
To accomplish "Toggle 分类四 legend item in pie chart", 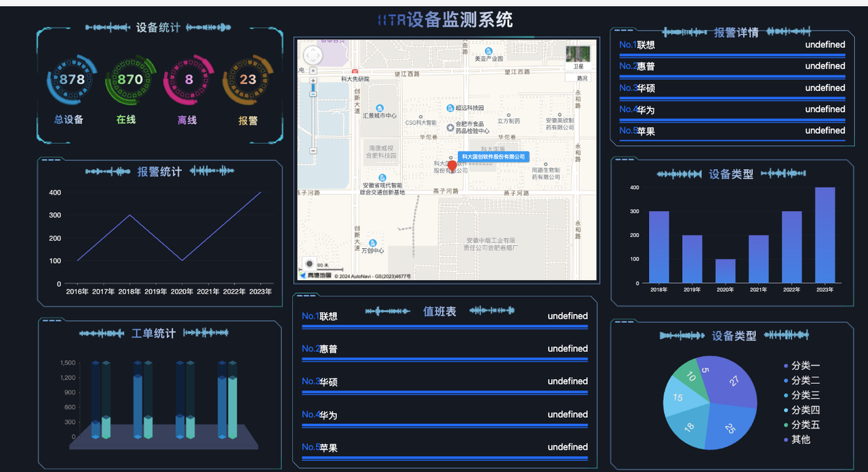I will click(x=802, y=410).
